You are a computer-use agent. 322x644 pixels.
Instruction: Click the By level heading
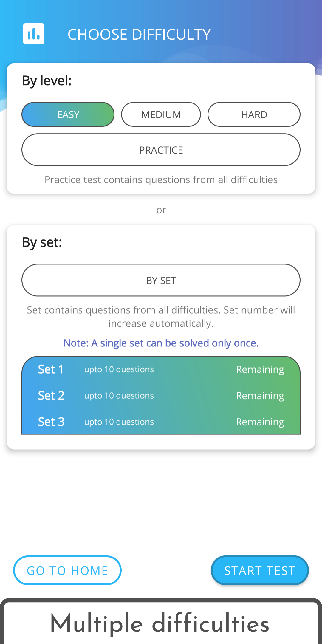[47, 80]
